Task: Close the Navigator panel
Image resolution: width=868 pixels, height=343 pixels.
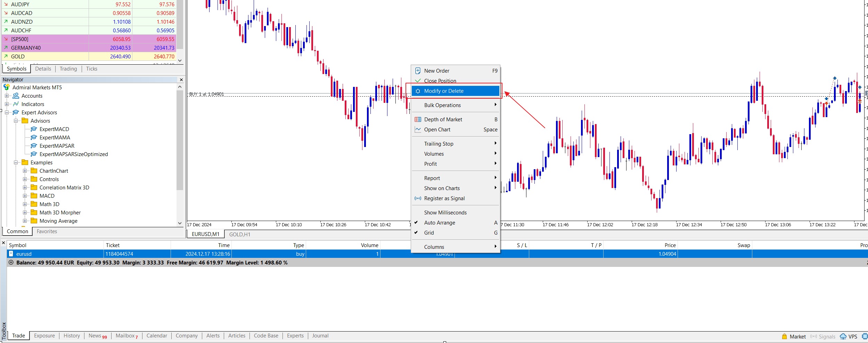Action: click(x=181, y=80)
